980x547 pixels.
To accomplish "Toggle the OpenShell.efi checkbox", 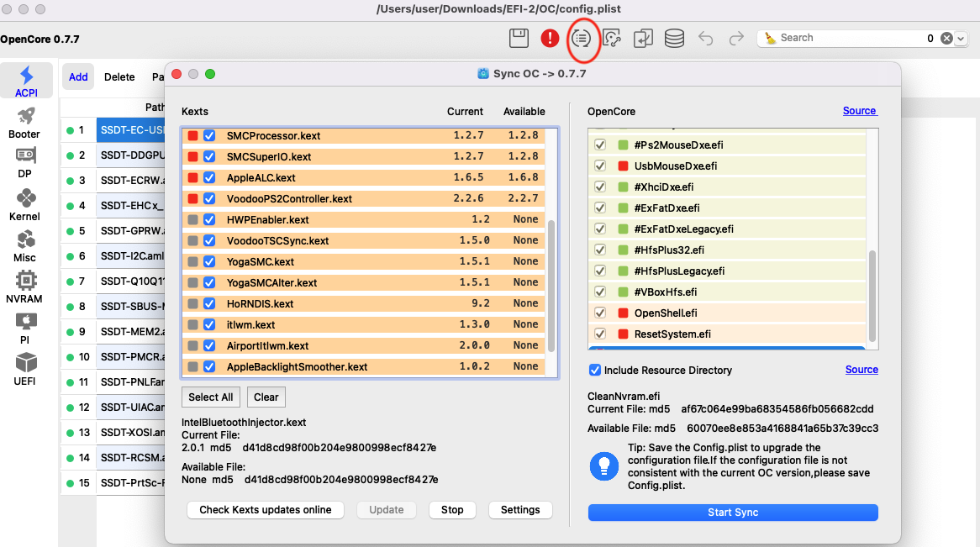I will coord(600,313).
